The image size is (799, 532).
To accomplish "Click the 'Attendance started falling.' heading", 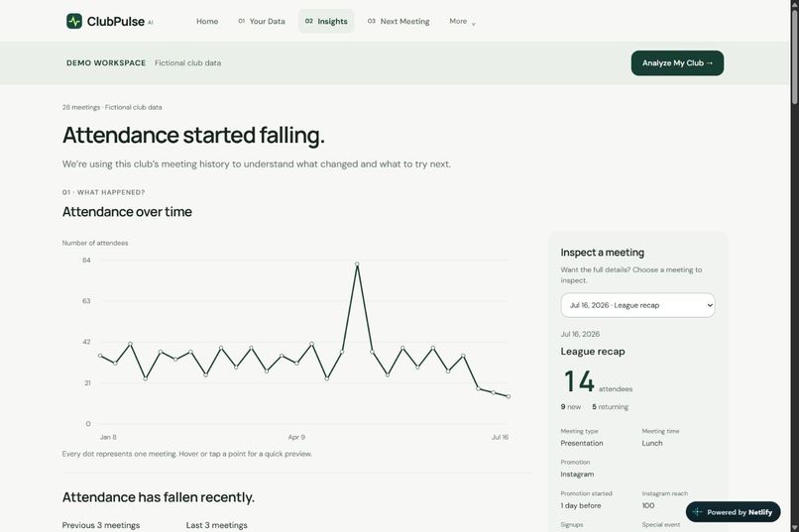I will (x=193, y=136).
